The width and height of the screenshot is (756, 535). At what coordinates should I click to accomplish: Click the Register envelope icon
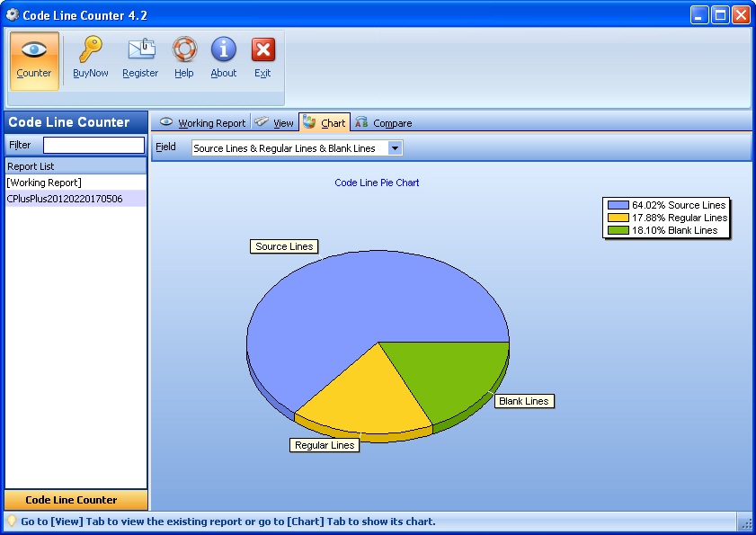(x=140, y=50)
